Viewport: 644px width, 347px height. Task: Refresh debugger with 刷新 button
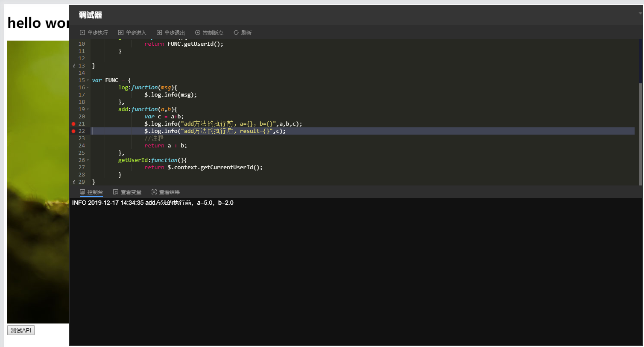(x=243, y=32)
